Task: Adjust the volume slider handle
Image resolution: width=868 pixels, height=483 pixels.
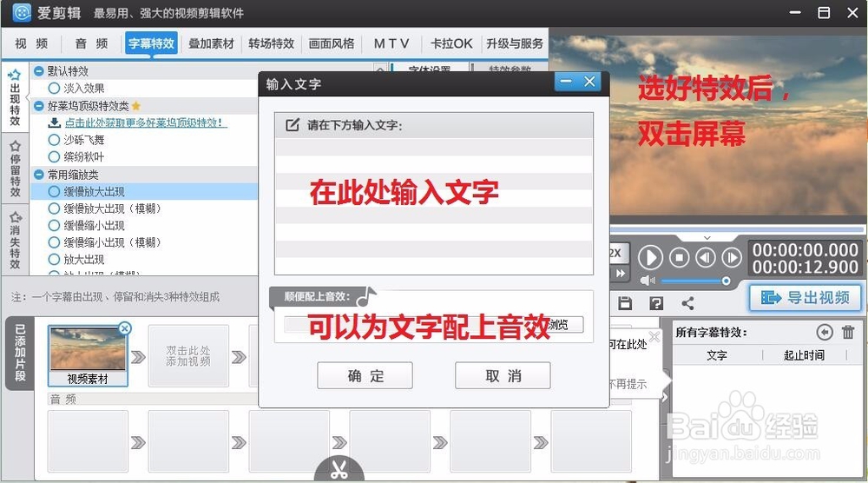Action: (726, 281)
